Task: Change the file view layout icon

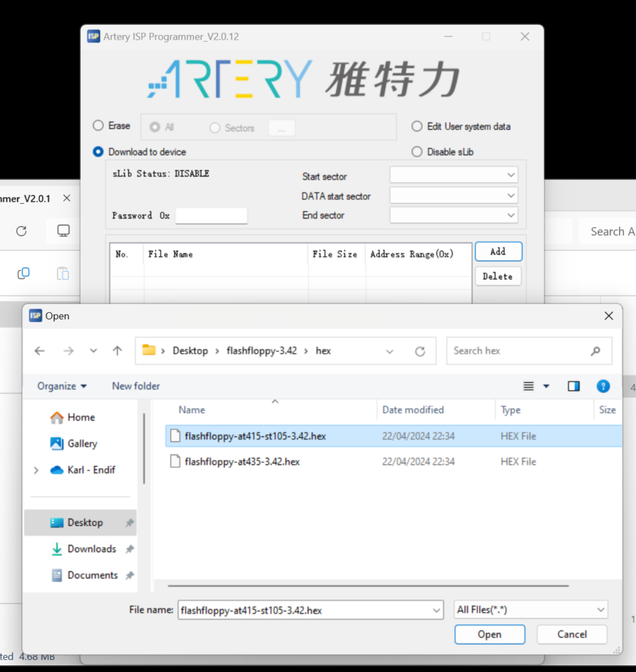Action: tap(529, 386)
